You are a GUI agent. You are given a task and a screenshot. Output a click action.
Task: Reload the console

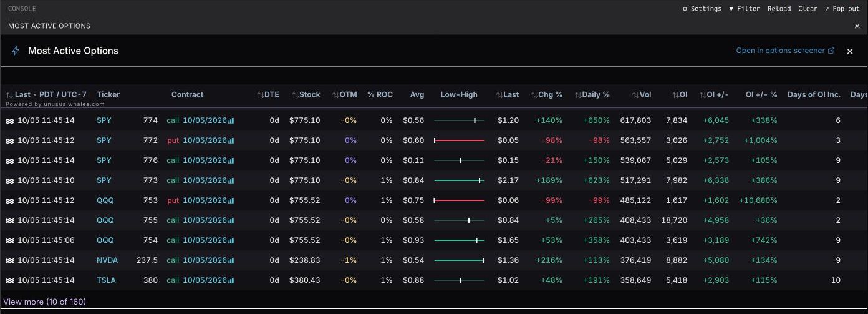779,9
